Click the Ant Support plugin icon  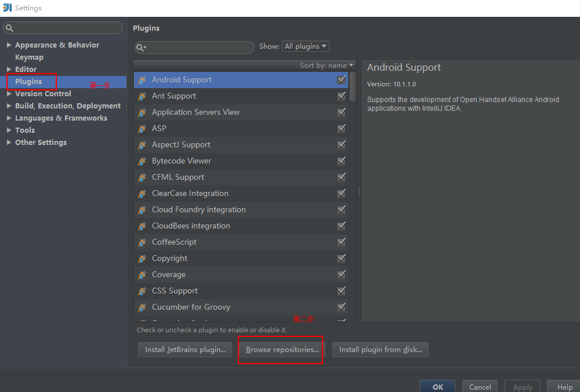coord(142,96)
